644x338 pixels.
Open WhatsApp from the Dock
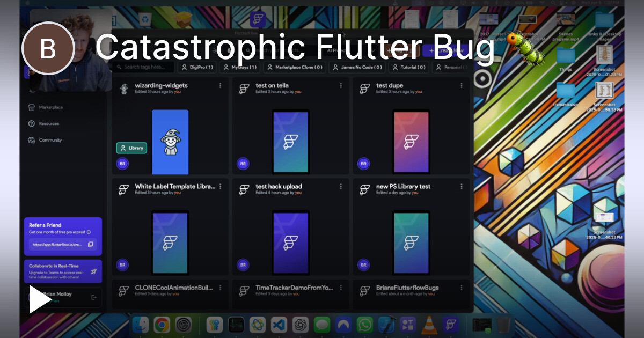coord(364,325)
